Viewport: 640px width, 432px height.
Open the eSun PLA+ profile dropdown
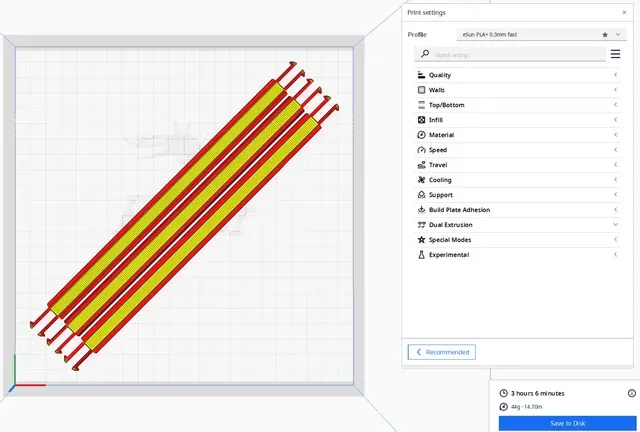pyautogui.click(x=541, y=35)
